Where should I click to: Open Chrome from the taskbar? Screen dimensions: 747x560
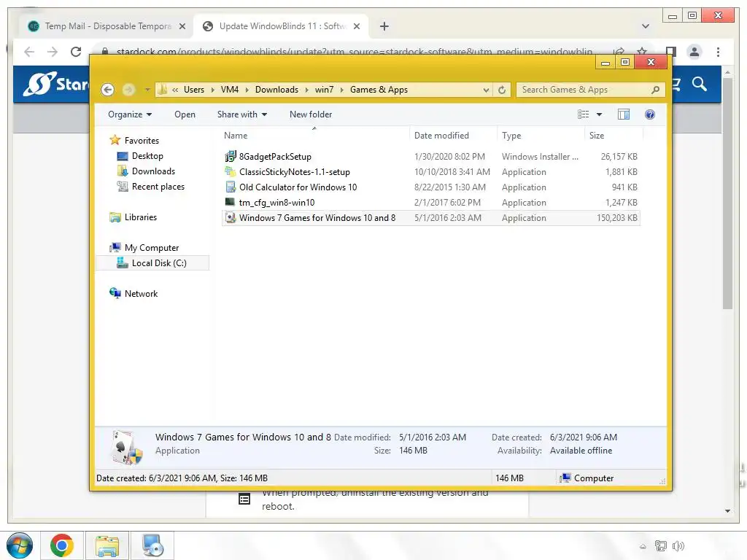pos(62,545)
